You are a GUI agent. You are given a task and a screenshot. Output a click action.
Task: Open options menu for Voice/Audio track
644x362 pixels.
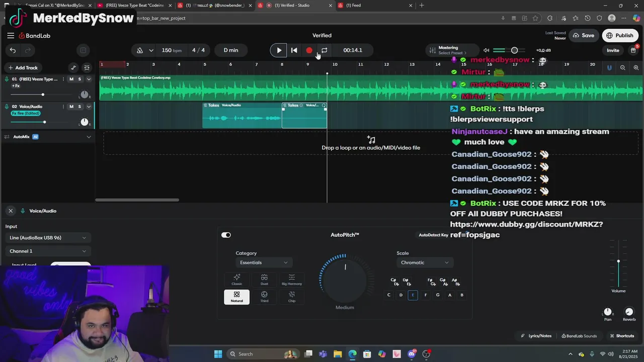(63, 107)
